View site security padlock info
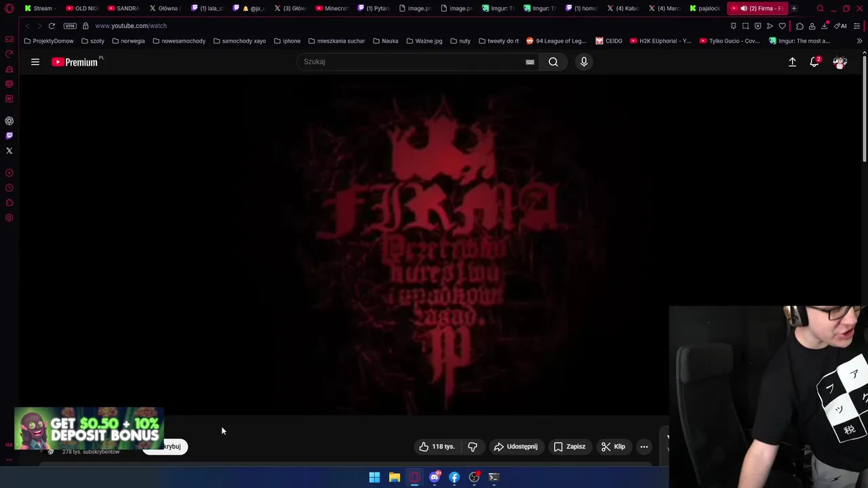Image resolution: width=868 pixels, height=488 pixels. click(85, 26)
